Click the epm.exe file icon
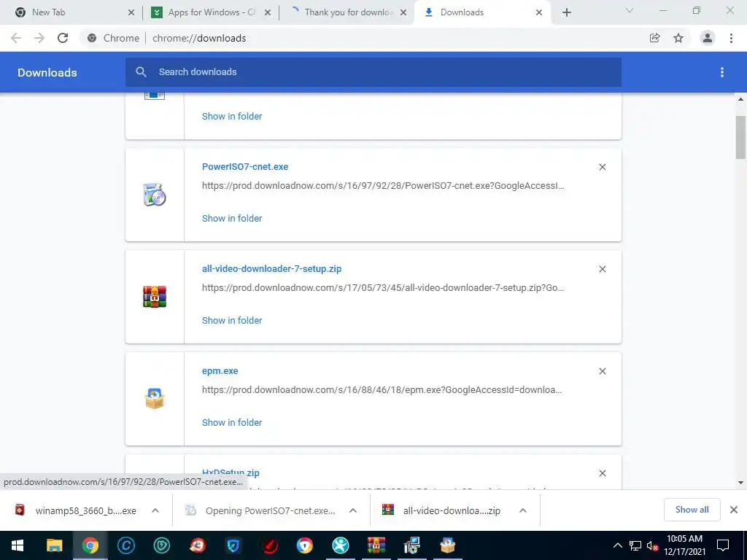 click(x=155, y=399)
